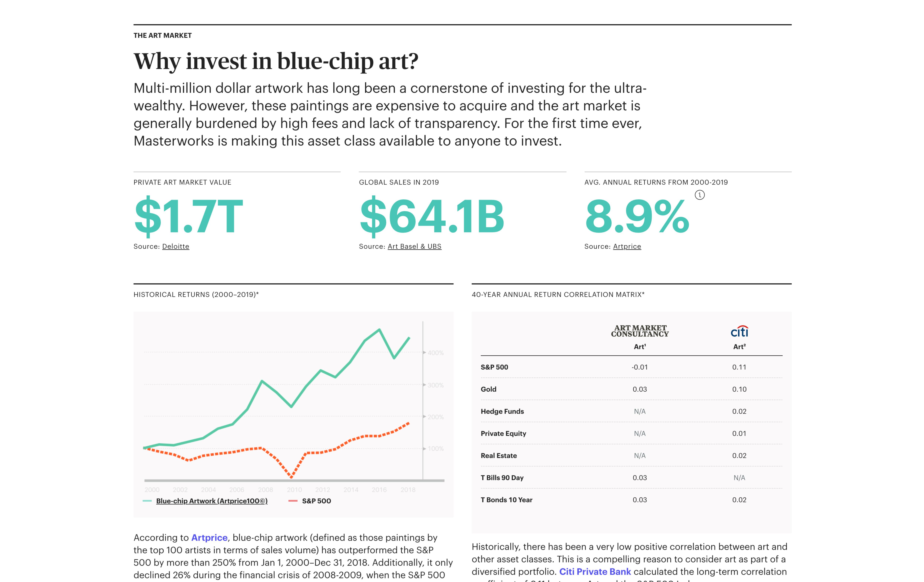Click the Blue-chip Artwork (Artprice100©) legend link

point(212,501)
